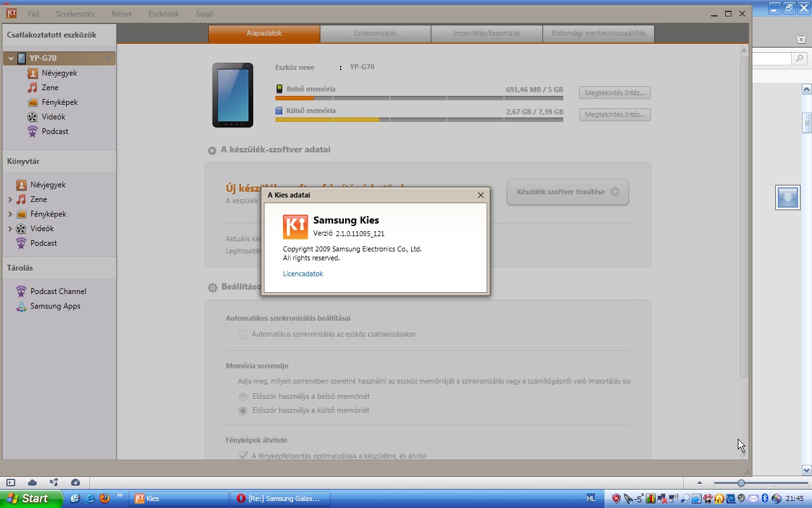The width and height of the screenshot is (812, 508).
Task: Collapse the YP-G70 device tree
Action: (11, 58)
